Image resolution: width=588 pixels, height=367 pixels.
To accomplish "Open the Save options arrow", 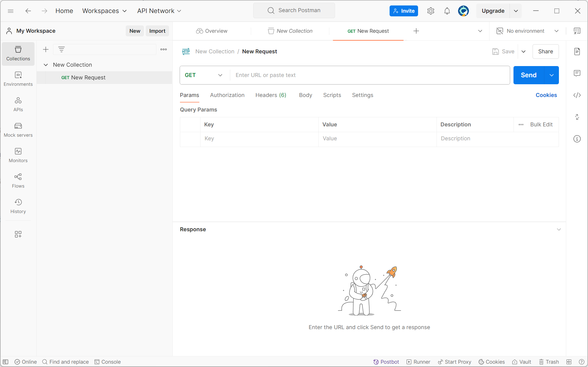I will tap(523, 52).
